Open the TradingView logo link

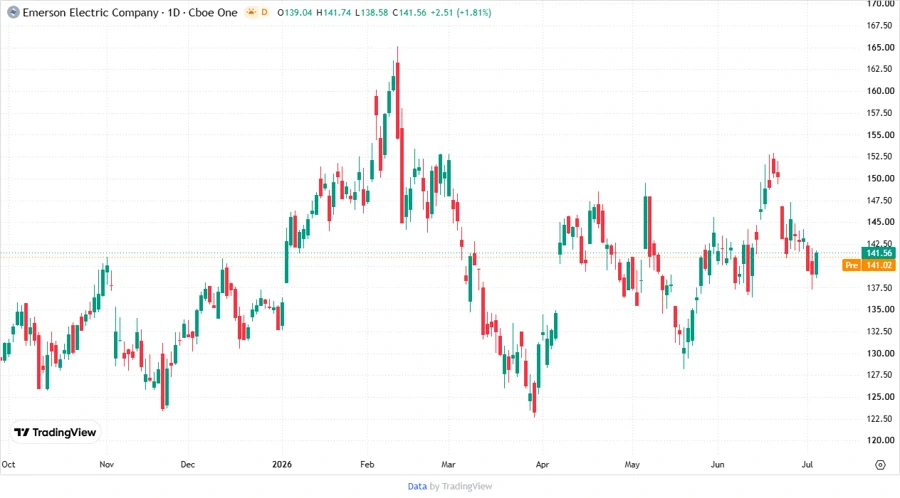(55, 433)
